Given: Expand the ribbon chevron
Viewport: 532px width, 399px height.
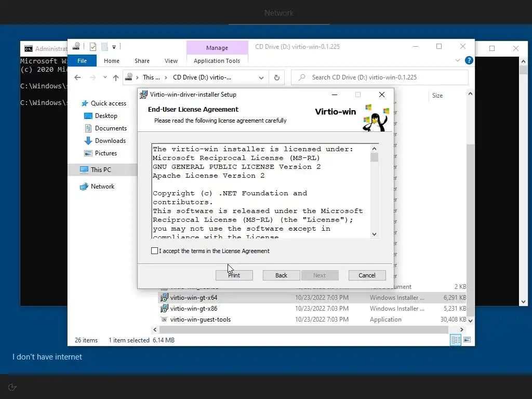Looking at the screenshot, I should [458, 60].
